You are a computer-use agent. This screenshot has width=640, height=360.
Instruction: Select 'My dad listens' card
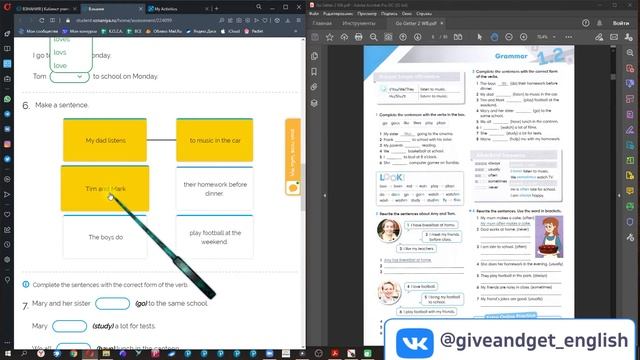[x=105, y=140]
